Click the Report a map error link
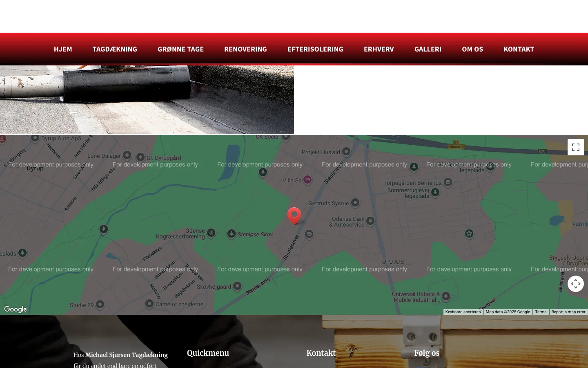 [x=568, y=312]
